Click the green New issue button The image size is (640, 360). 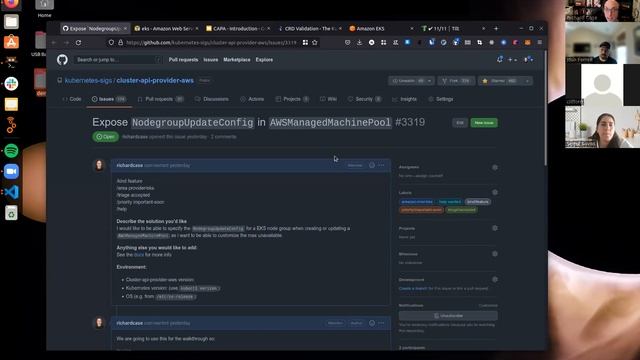point(484,122)
